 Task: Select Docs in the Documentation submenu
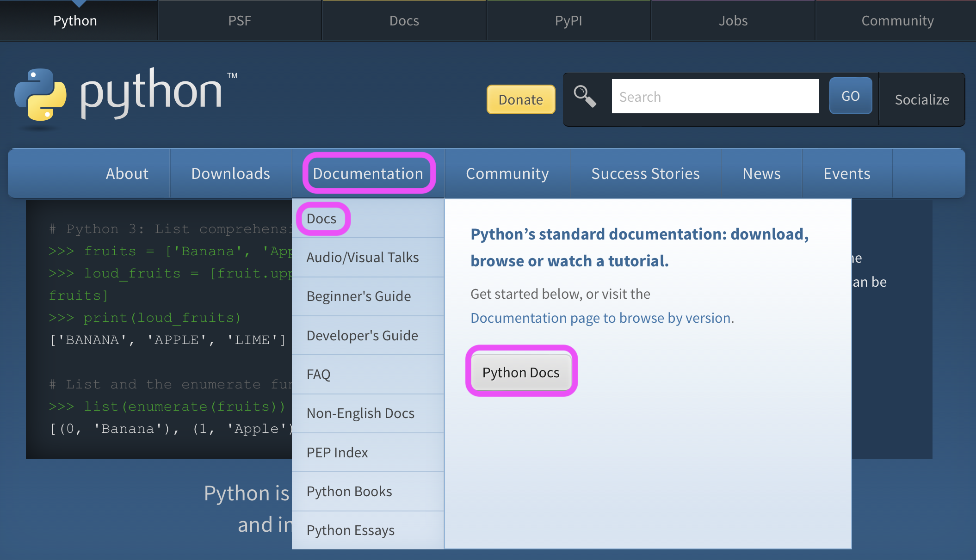368,218
